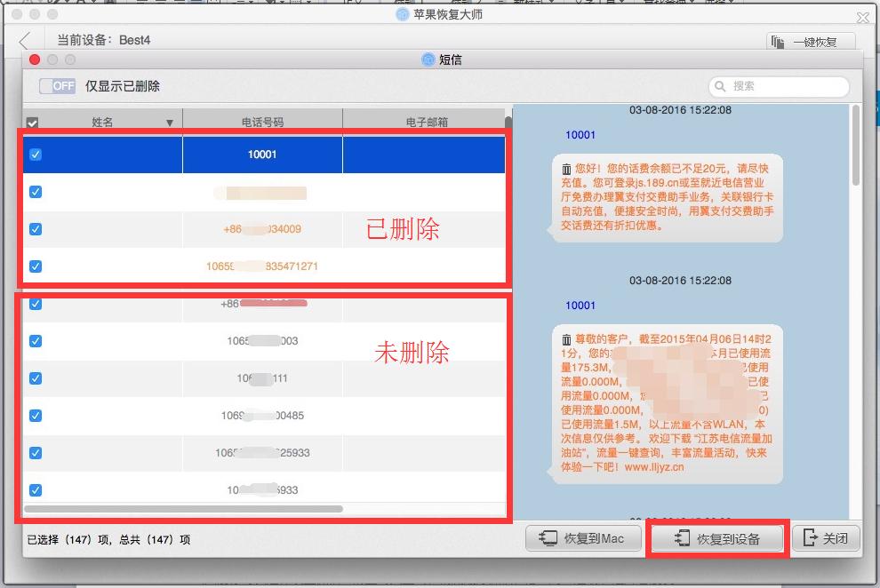Click the exit icon inside 关闭 button
Viewport: 880px width, 588px height.
807,537
